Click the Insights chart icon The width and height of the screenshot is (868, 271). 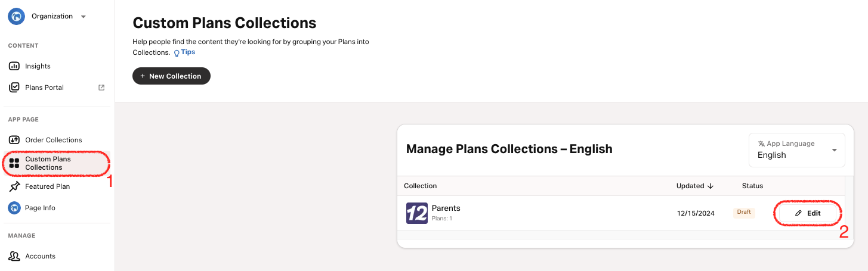click(14, 66)
